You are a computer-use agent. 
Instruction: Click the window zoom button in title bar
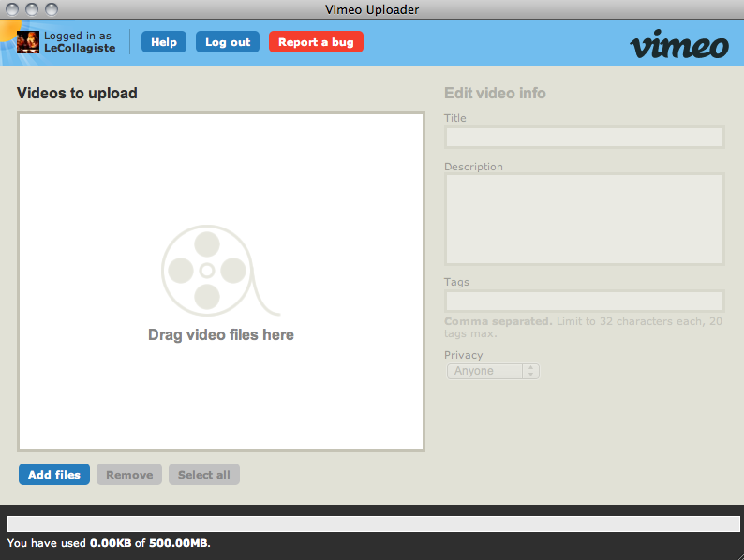[52, 9]
